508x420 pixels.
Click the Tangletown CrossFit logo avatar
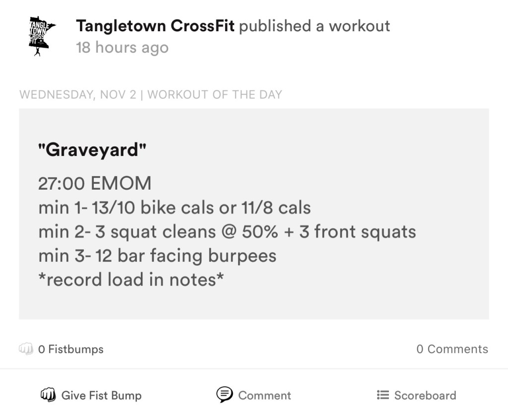point(42,36)
